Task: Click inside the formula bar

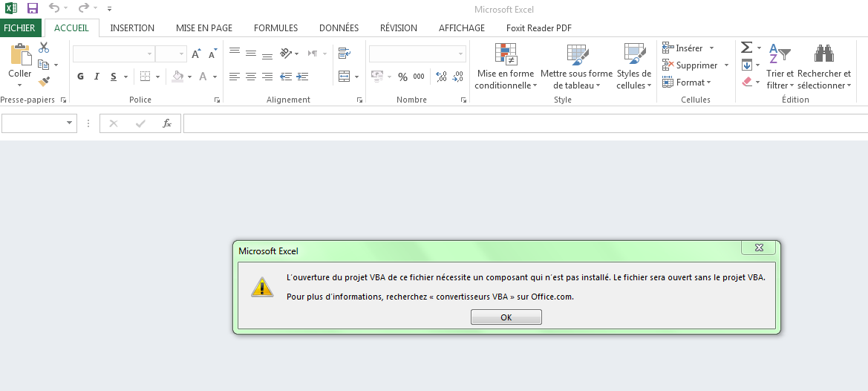Action: click(x=526, y=123)
